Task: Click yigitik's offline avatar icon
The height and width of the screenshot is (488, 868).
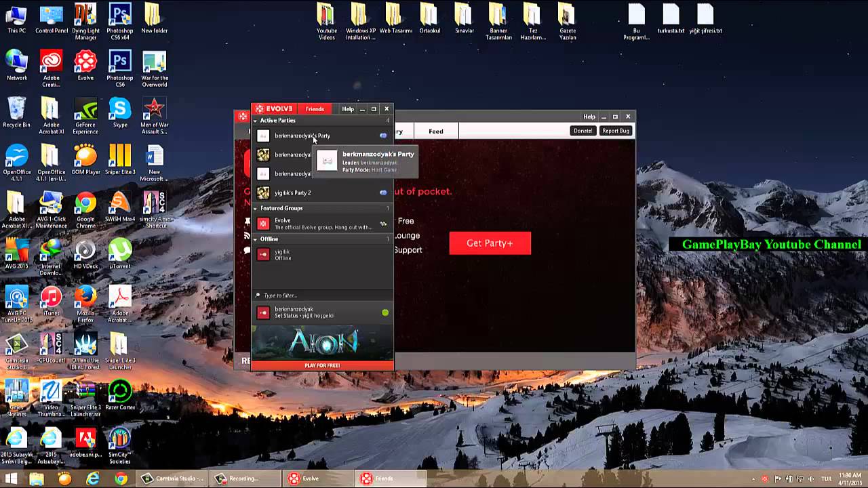Action: point(263,255)
